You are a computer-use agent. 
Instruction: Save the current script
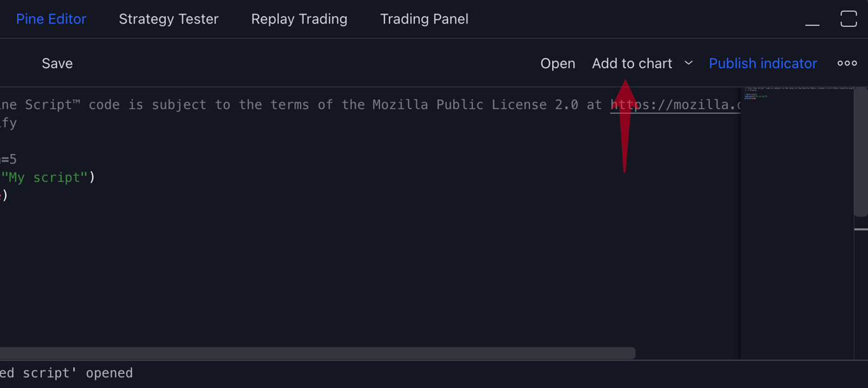(57, 64)
